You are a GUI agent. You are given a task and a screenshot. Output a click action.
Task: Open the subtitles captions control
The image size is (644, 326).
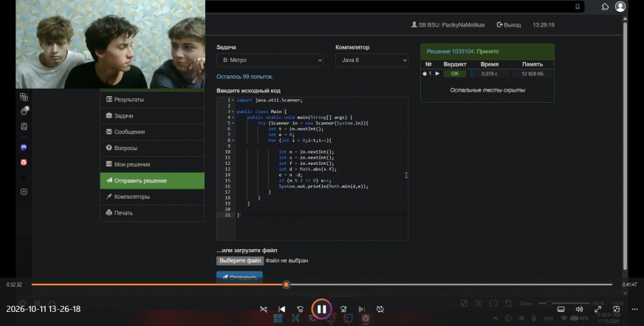pos(561,309)
